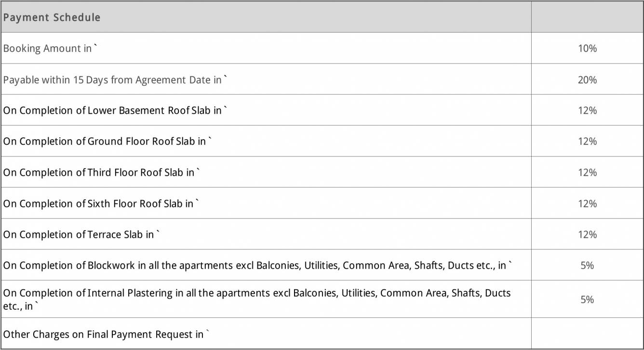644x350 pixels.
Task: Select the Ground Floor Roof Slab row label
Action: (x=107, y=142)
